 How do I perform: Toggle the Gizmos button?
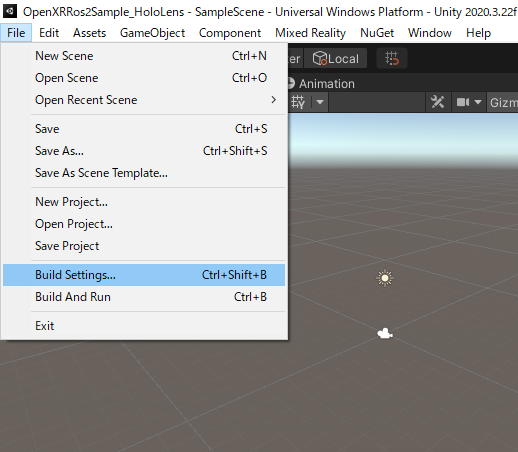tap(503, 102)
